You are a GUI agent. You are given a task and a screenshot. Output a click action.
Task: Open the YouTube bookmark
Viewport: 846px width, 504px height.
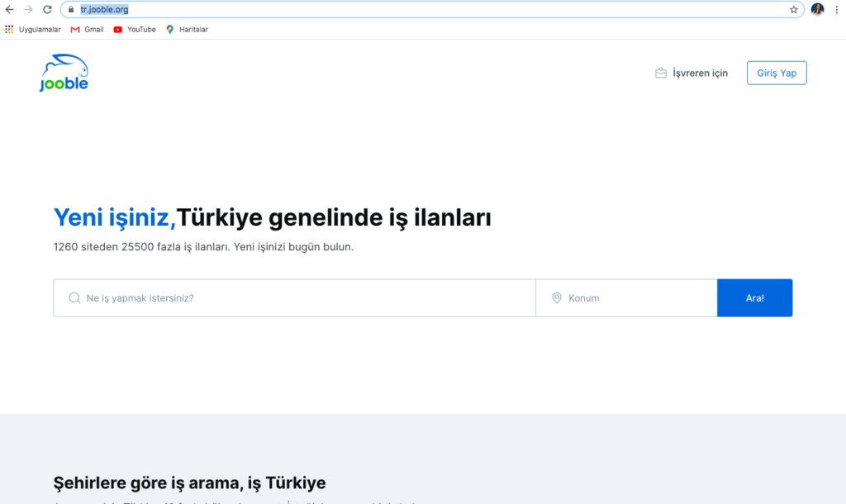(135, 30)
